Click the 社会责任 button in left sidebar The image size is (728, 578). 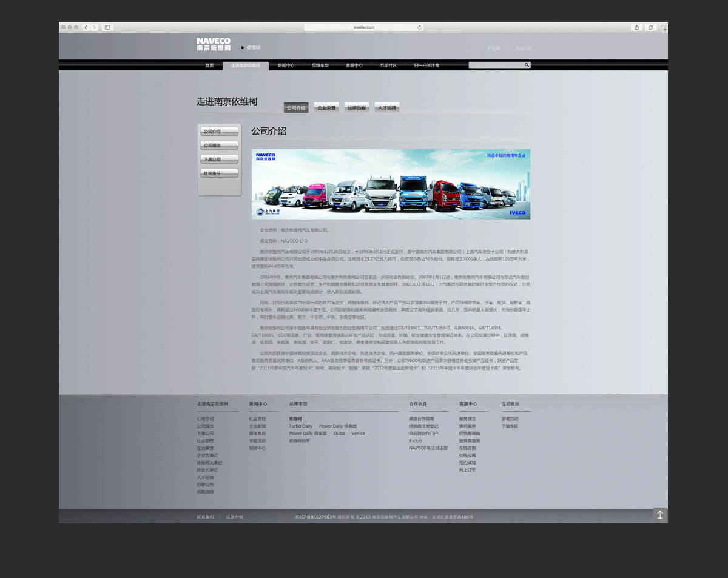(x=219, y=173)
